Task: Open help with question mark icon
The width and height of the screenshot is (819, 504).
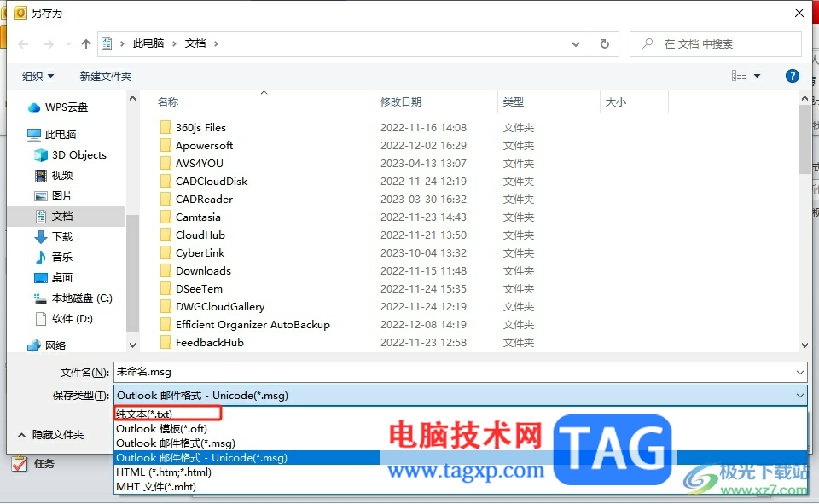Action: 792,76
